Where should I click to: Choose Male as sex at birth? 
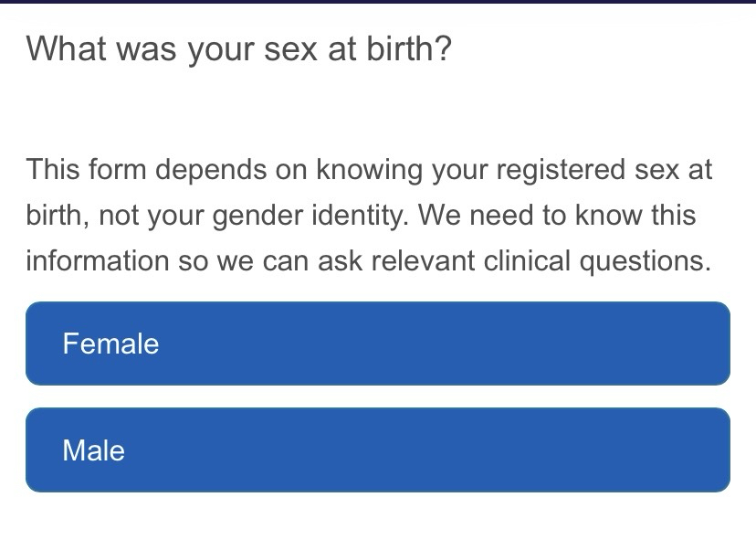(377, 450)
